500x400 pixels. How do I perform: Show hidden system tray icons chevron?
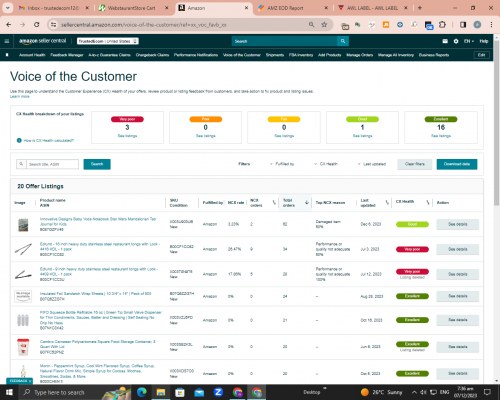coord(414,392)
